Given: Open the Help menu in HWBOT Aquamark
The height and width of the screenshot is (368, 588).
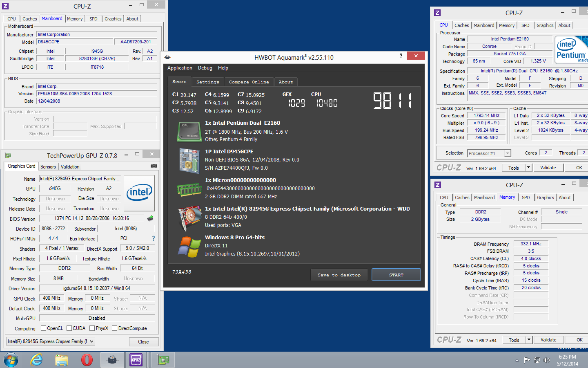Looking at the screenshot, I should [223, 68].
